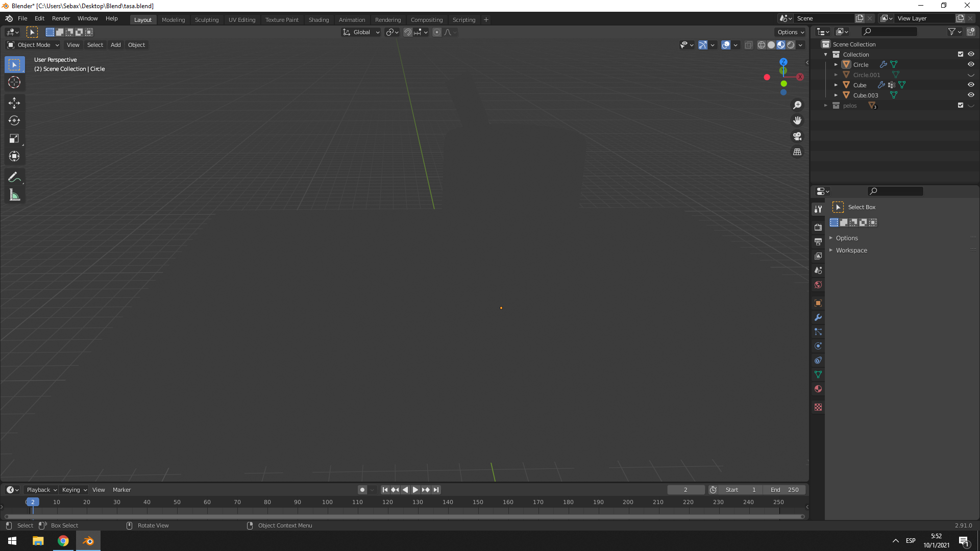Open the Material properties tab
Image resolution: width=980 pixels, height=551 pixels.
tap(818, 389)
